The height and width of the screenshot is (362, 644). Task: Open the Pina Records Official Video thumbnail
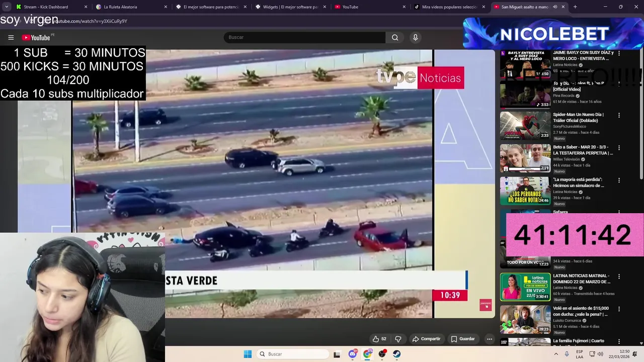(x=525, y=95)
